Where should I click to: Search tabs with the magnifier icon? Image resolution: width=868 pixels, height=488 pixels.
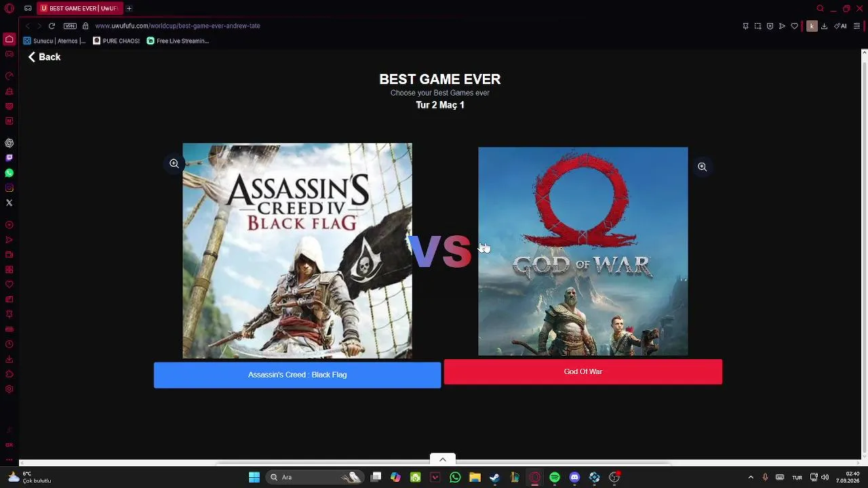(820, 8)
